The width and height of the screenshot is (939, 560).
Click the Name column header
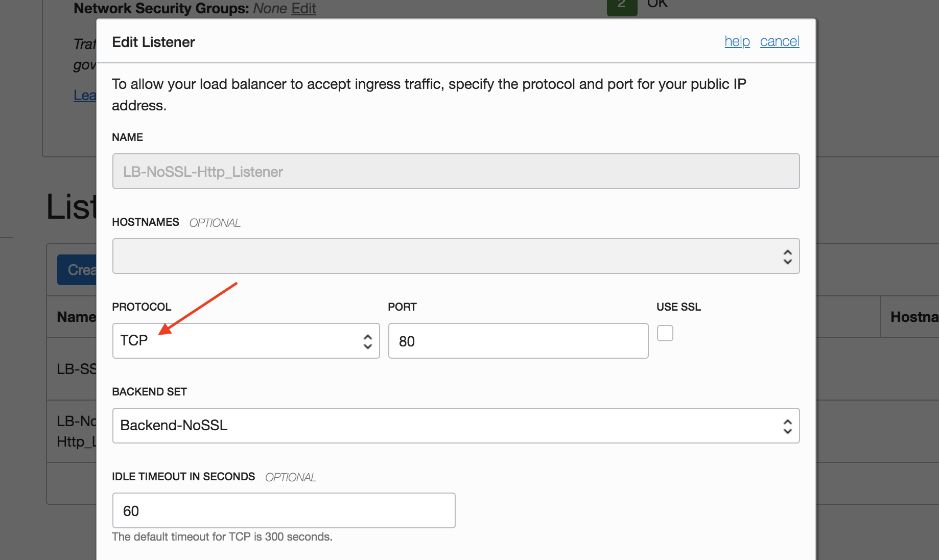(x=76, y=317)
